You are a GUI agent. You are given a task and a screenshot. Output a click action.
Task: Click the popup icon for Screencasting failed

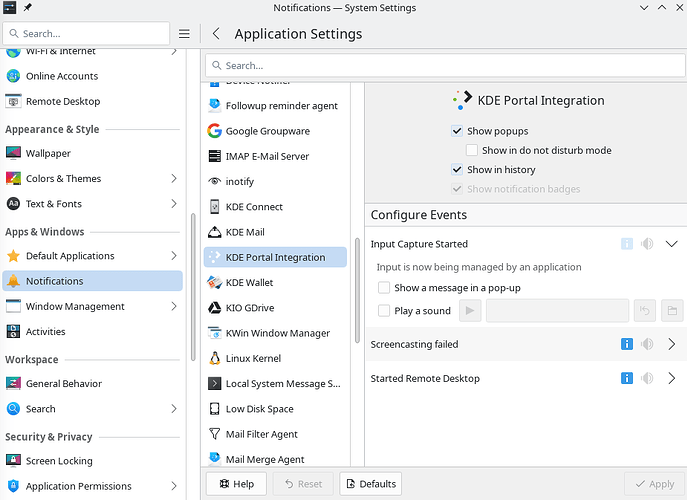click(x=627, y=344)
